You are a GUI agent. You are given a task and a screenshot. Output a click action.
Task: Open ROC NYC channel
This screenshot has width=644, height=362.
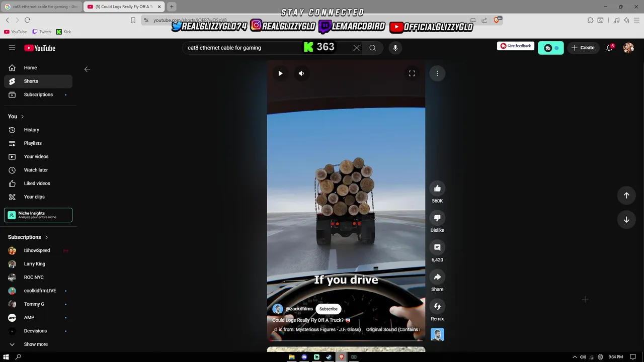(38, 277)
